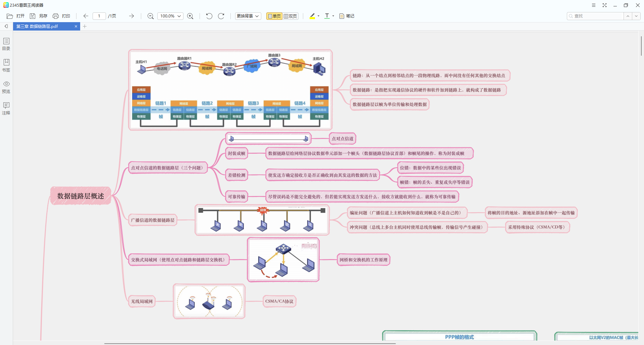
Task: Zoom in with the plus magnifier
Action: pos(190,16)
